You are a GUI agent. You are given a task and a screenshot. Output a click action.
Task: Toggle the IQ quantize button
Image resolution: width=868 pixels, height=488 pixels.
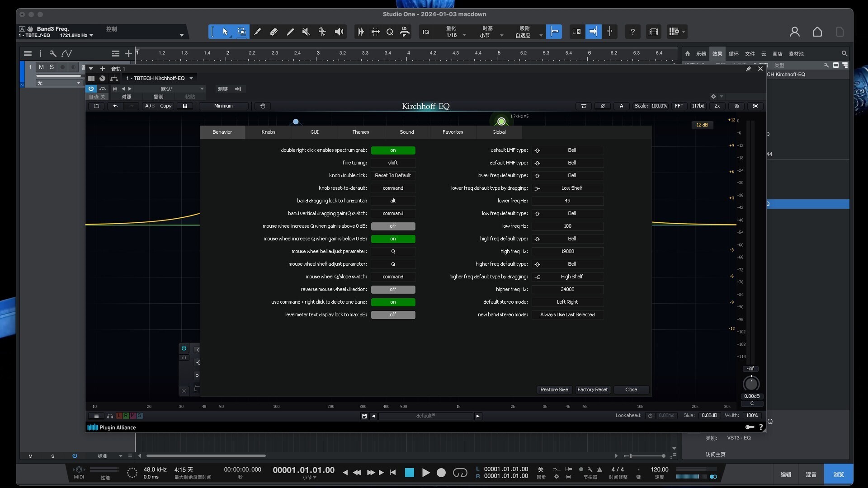pyautogui.click(x=426, y=32)
